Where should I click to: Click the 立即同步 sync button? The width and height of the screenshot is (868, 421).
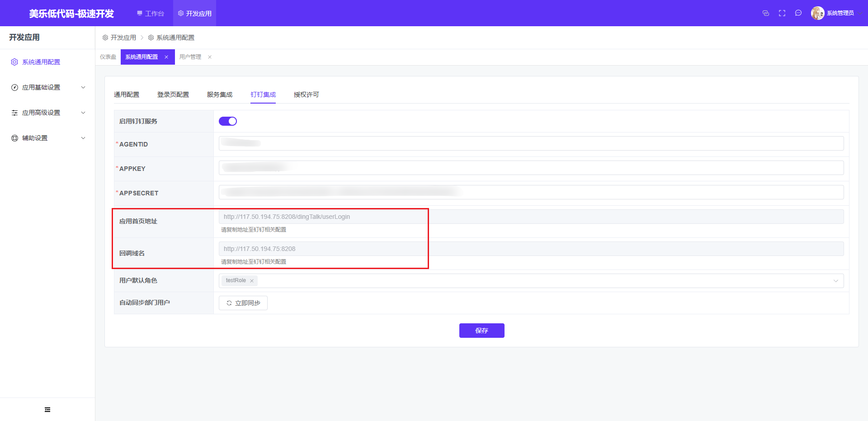tap(243, 303)
